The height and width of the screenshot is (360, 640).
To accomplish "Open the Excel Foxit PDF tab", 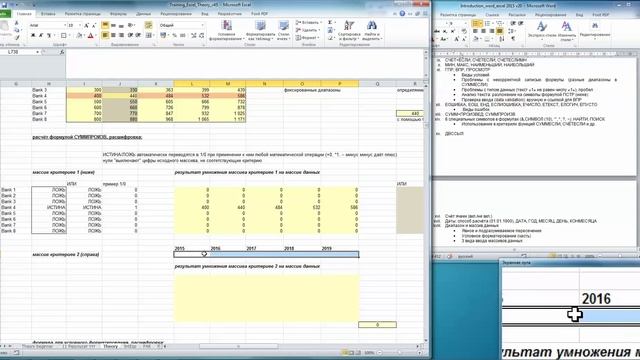I will (260, 14).
